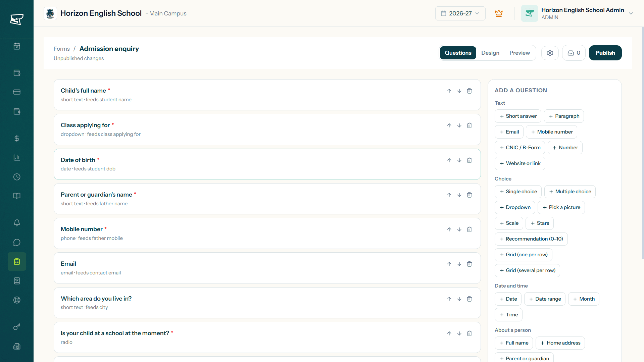Add a Stars rating question
Screen dimensions: 644x362
[540, 223]
